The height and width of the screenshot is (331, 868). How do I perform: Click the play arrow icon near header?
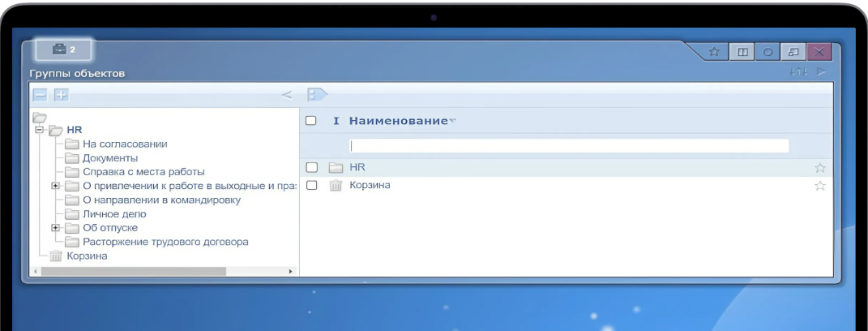(822, 72)
